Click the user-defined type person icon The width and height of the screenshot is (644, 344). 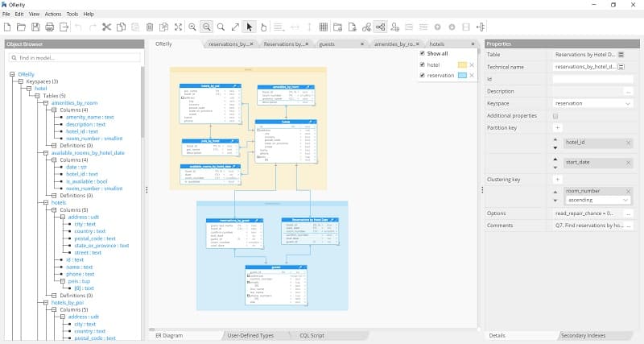394,27
